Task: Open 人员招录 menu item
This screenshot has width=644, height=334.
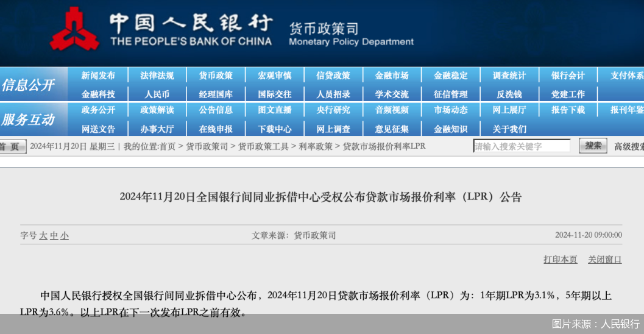Action: click(x=333, y=94)
